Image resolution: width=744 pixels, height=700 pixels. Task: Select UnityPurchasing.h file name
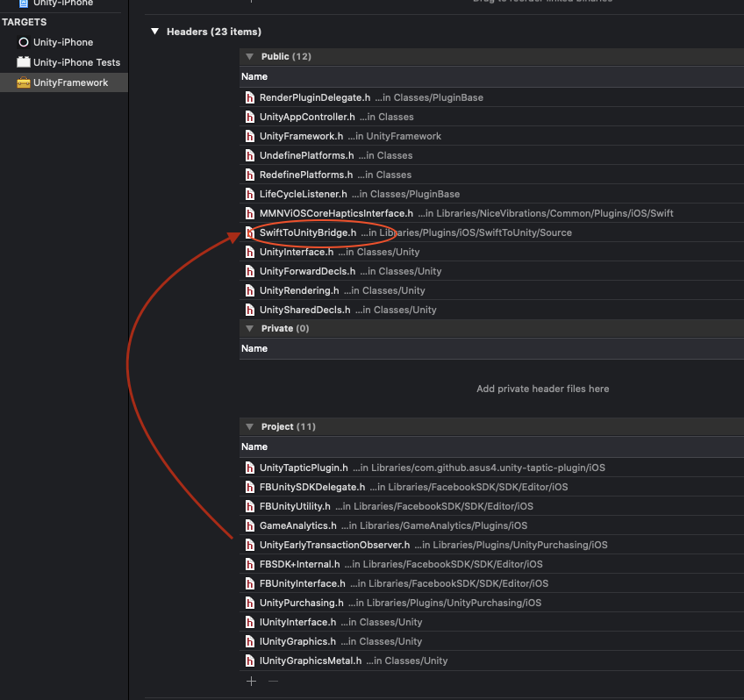pyautogui.click(x=301, y=603)
